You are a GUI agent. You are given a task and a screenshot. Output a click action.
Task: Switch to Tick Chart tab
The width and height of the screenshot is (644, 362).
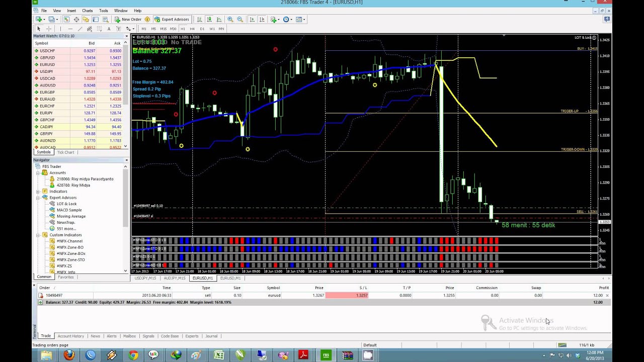(x=65, y=152)
